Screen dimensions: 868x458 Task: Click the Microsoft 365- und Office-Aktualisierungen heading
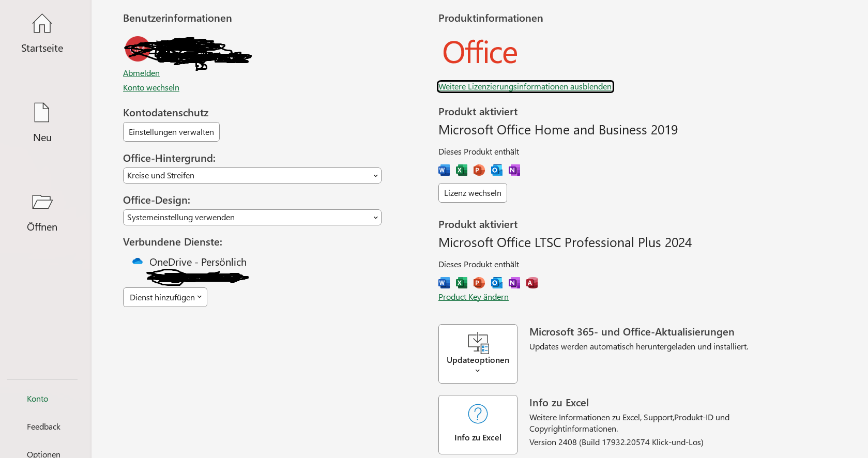click(632, 332)
